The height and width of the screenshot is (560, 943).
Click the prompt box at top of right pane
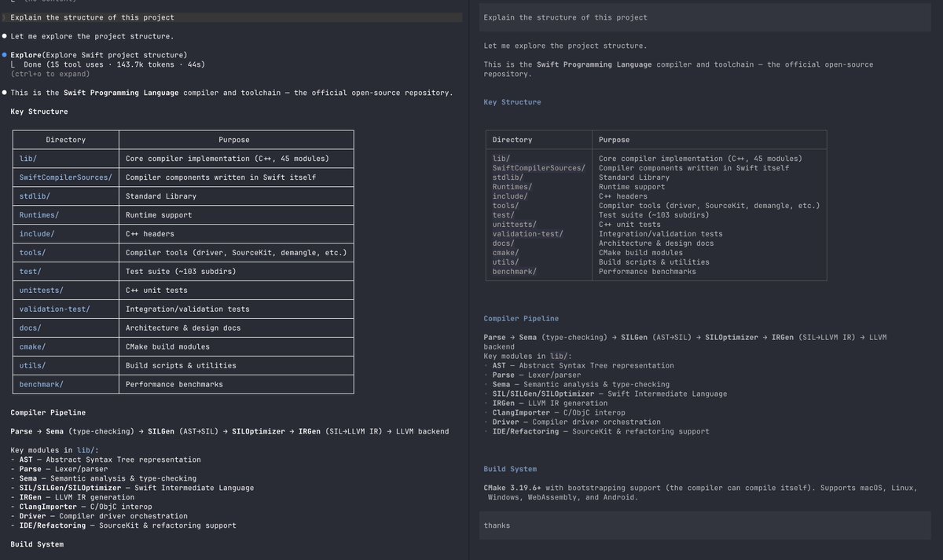(704, 17)
